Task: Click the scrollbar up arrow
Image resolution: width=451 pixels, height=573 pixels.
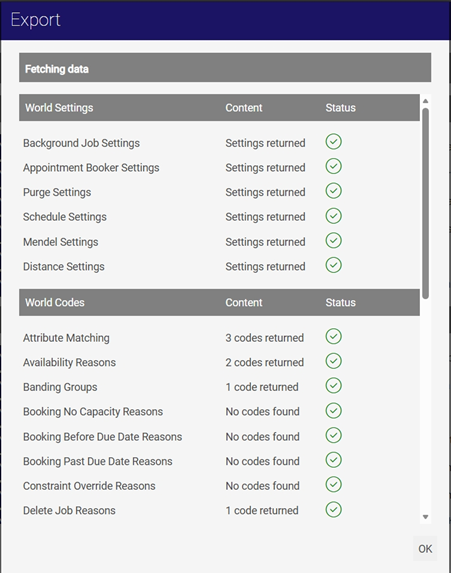Action: (x=425, y=101)
